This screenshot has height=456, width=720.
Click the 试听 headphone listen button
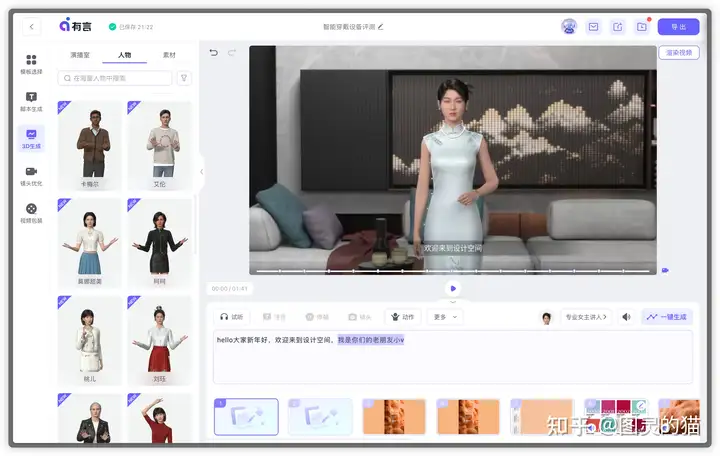(231, 317)
